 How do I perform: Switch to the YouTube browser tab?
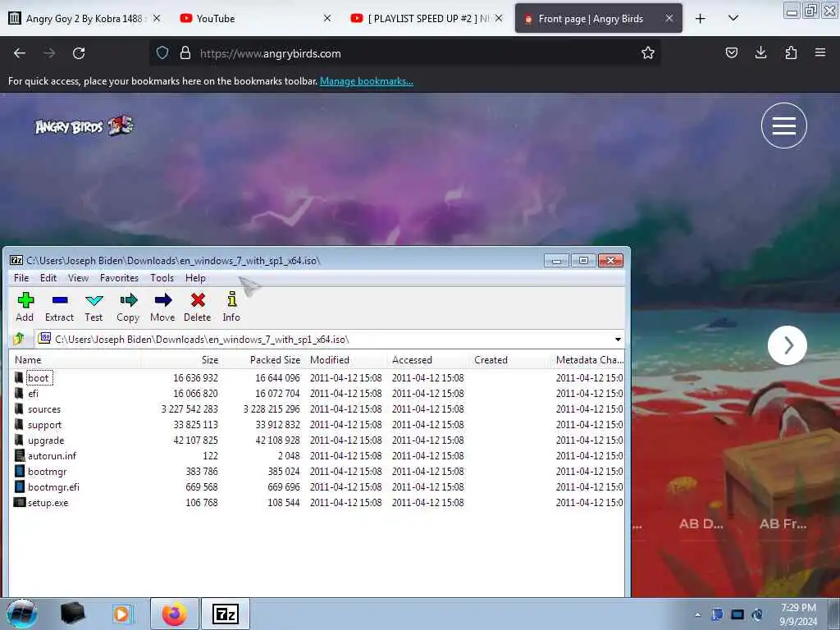tap(254, 18)
